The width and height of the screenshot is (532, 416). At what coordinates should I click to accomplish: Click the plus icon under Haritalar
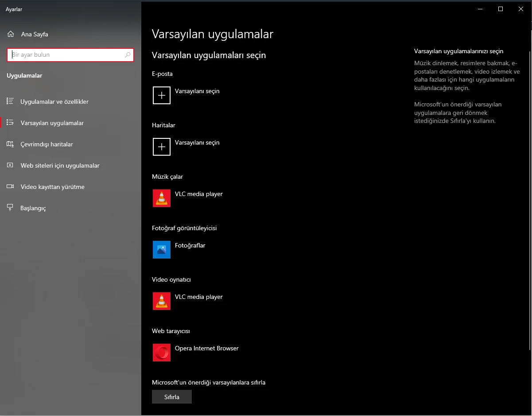click(x=162, y=147)
